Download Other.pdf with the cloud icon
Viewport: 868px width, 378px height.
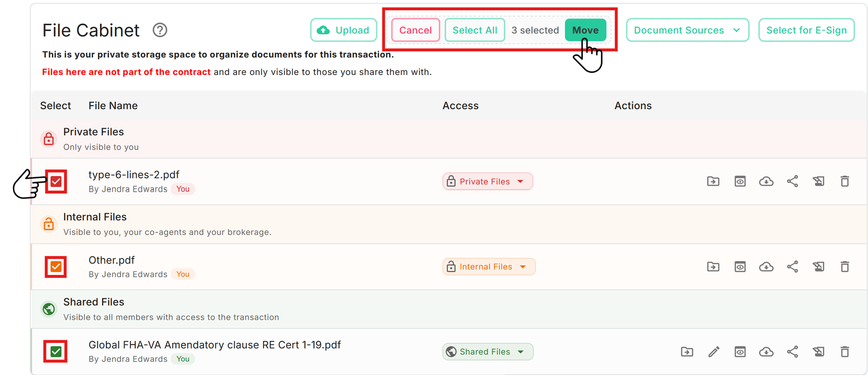[766, 266]
